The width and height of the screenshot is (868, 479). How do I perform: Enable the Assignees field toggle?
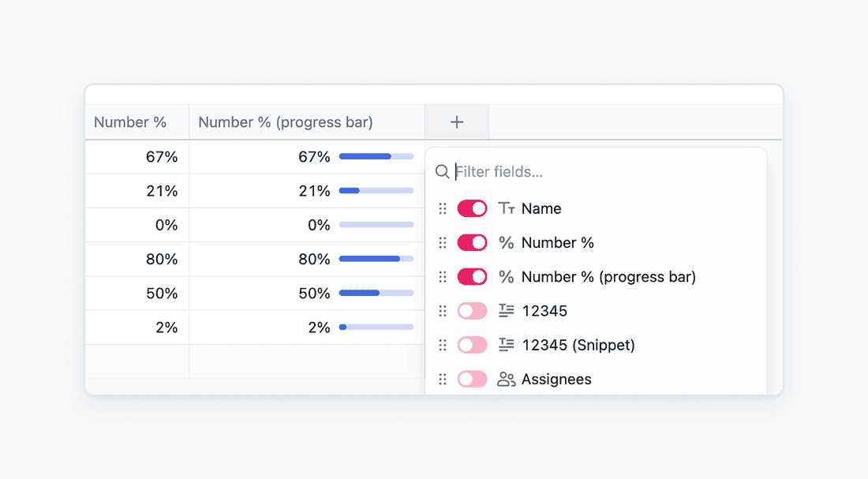point(472,379)
